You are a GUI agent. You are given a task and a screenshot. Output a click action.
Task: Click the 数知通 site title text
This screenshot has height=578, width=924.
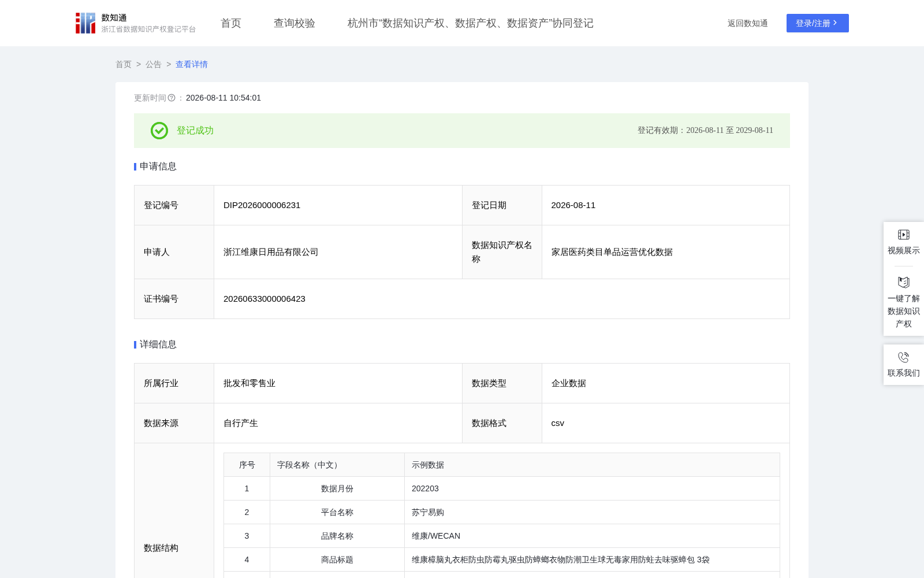pyautogui.click(x=114, y=18)
